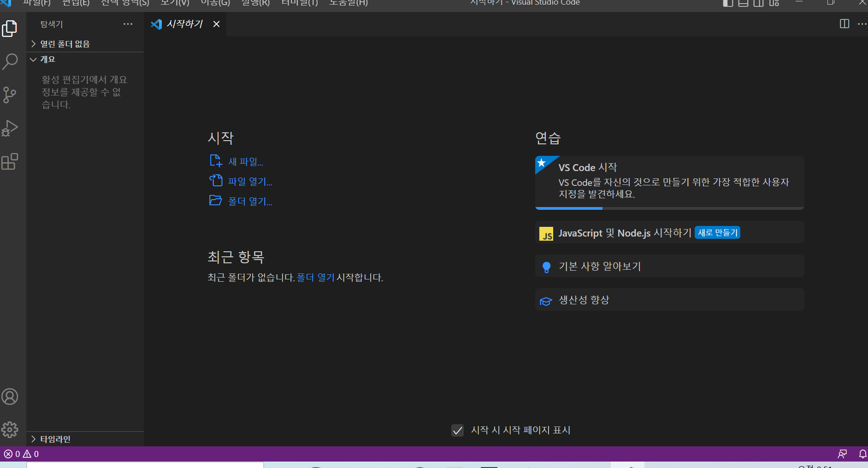Click the errors and warnings status indicator
The height and width of the screenshot is (468, 868).
pos(21,454)
